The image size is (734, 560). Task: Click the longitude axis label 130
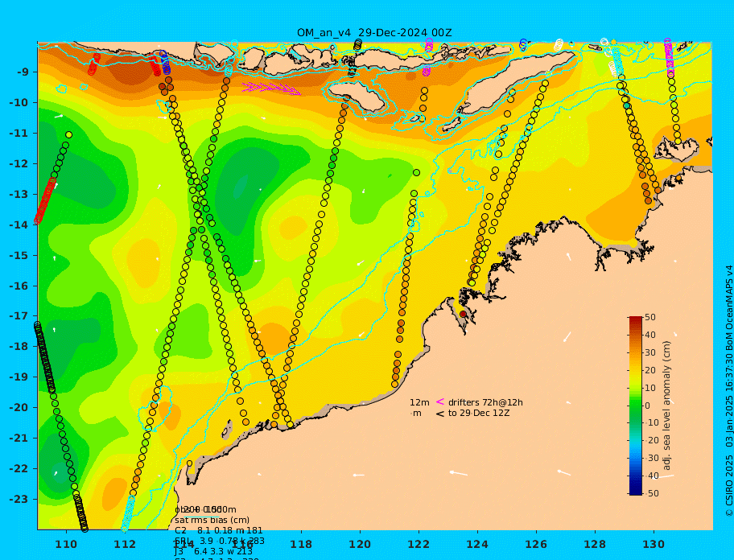[x=654, y=544]
